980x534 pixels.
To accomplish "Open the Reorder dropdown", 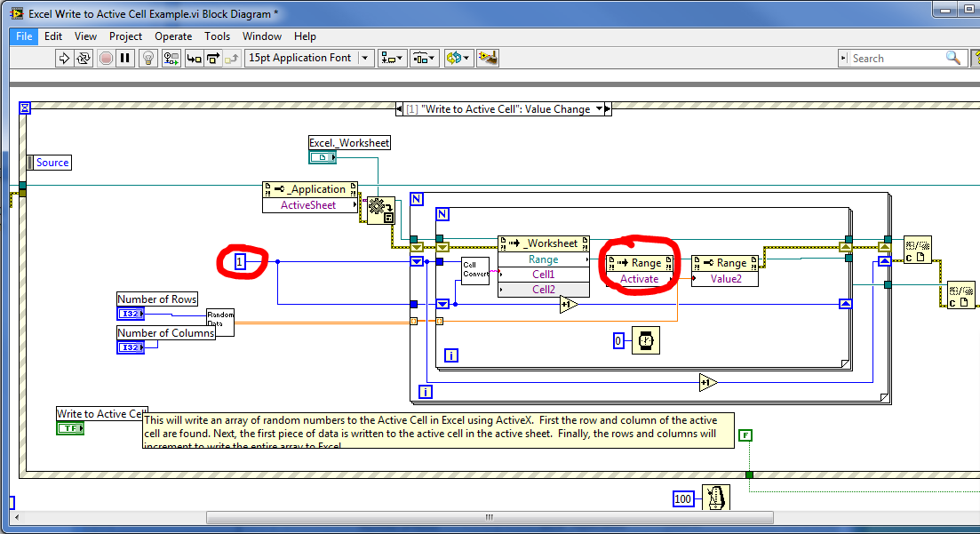I will (458, 58).
